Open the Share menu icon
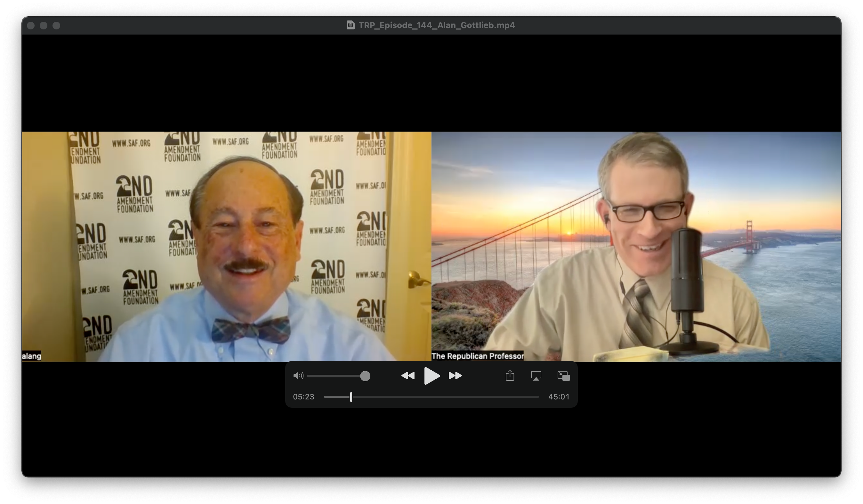The width and height of the screenshot is (863, 504). click(x=510, y=375)
